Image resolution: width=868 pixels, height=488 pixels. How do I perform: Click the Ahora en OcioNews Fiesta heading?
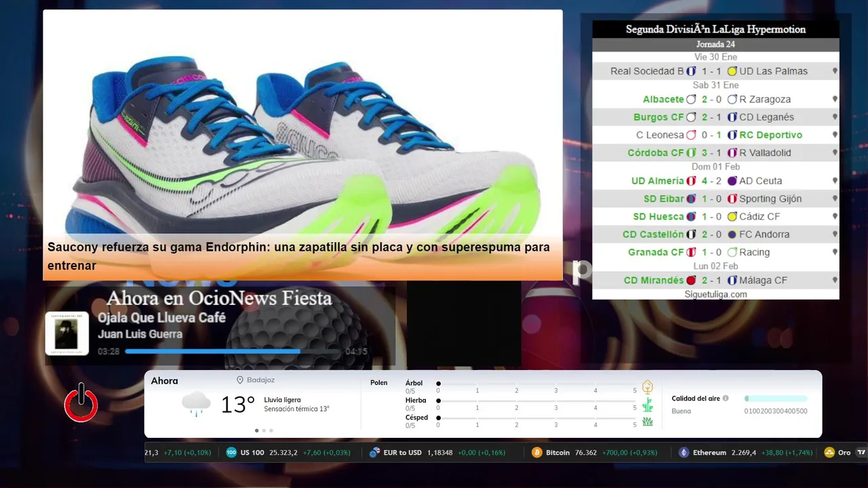(x=219, y=298)
